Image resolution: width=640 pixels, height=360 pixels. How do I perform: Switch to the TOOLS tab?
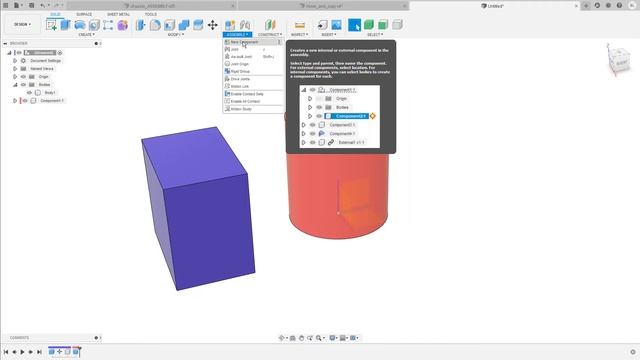151,14
